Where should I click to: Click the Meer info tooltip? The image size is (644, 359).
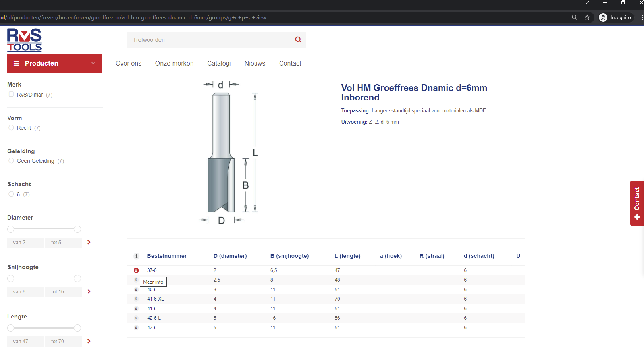(153, 282)
